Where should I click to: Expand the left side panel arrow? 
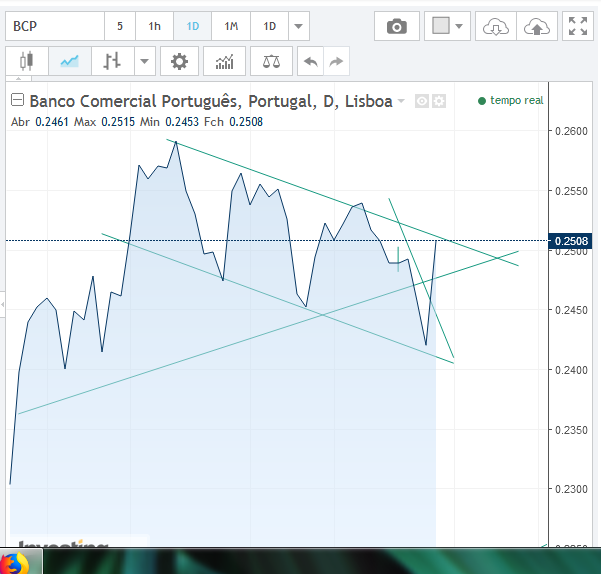click(2, 305)
